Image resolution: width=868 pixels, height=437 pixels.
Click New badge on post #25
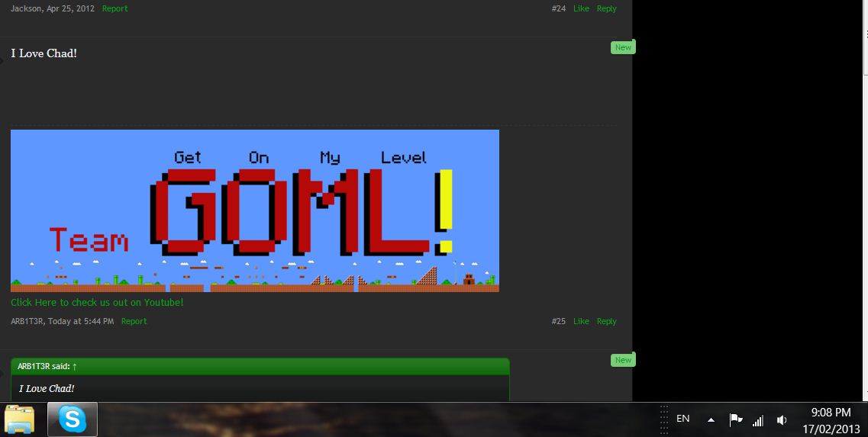click(623, 47)
